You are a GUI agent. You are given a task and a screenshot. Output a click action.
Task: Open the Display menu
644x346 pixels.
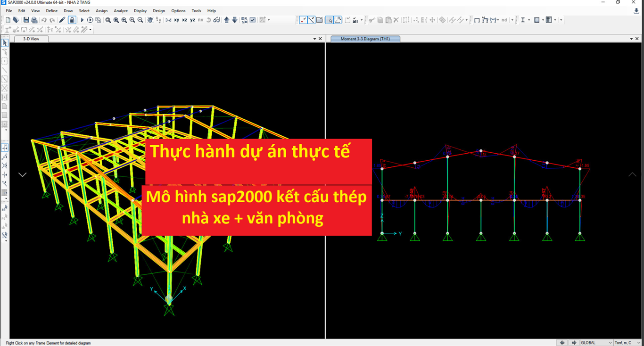[x=140, y=10]
